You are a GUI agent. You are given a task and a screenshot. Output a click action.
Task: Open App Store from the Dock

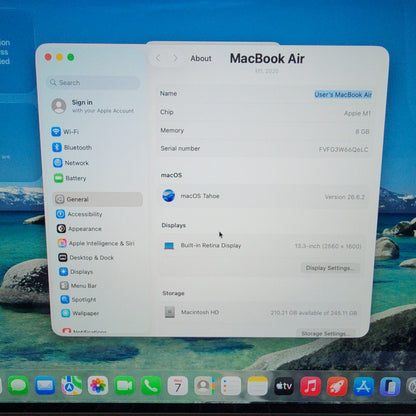[x=363, y=387]
